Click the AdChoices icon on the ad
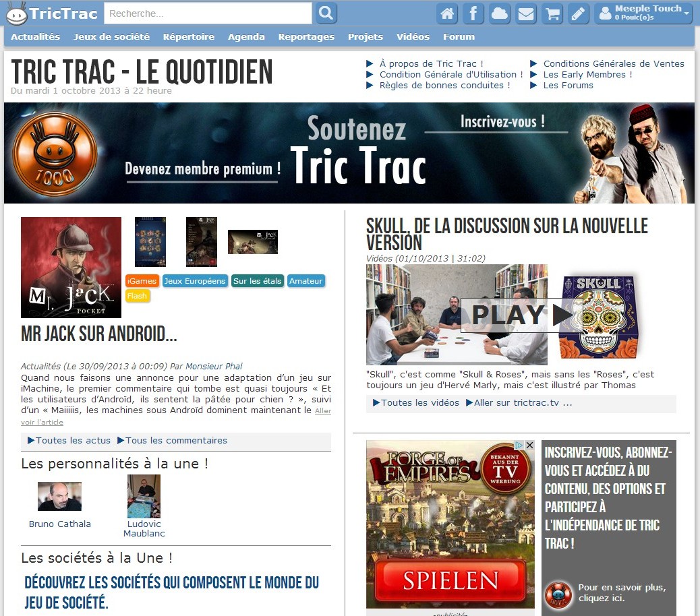700x616 pixels. click(x=519, y=445)
